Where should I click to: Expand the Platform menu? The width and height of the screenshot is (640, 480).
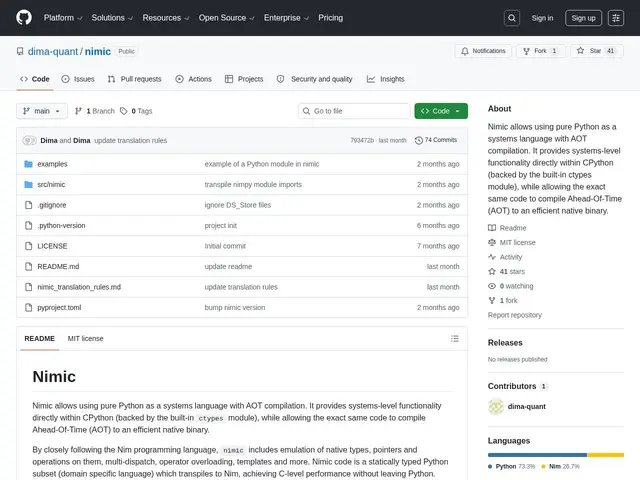(63, 18)
